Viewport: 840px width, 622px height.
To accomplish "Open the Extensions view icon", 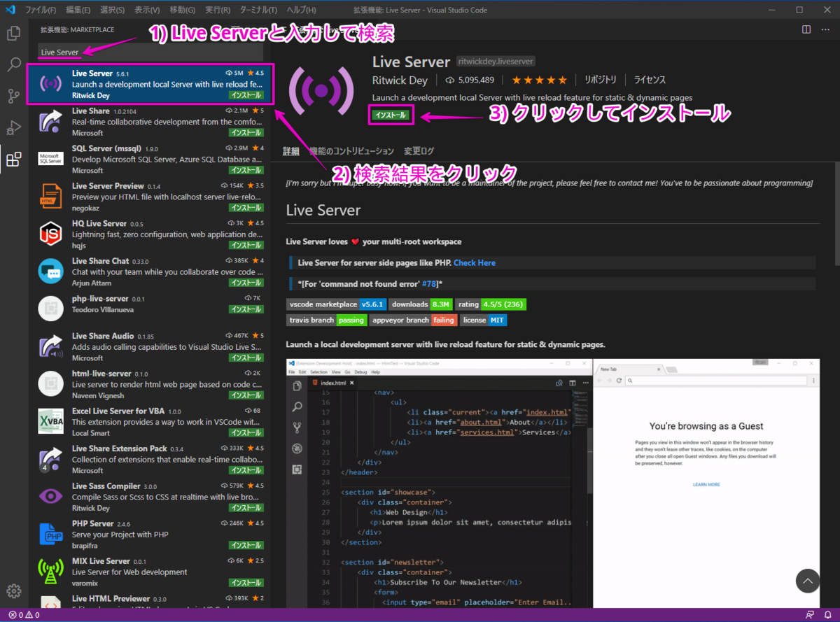I will [x=13, y=160].
